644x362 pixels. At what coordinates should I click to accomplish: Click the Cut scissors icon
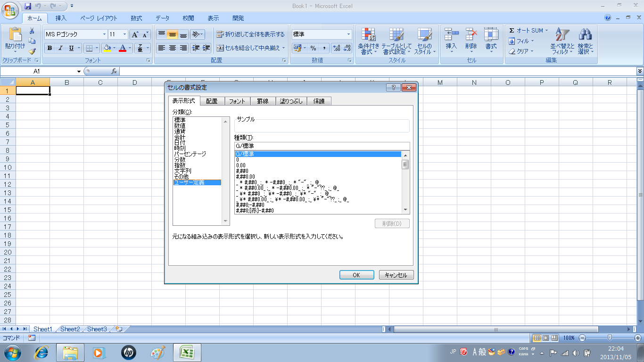tap(32, 31)
